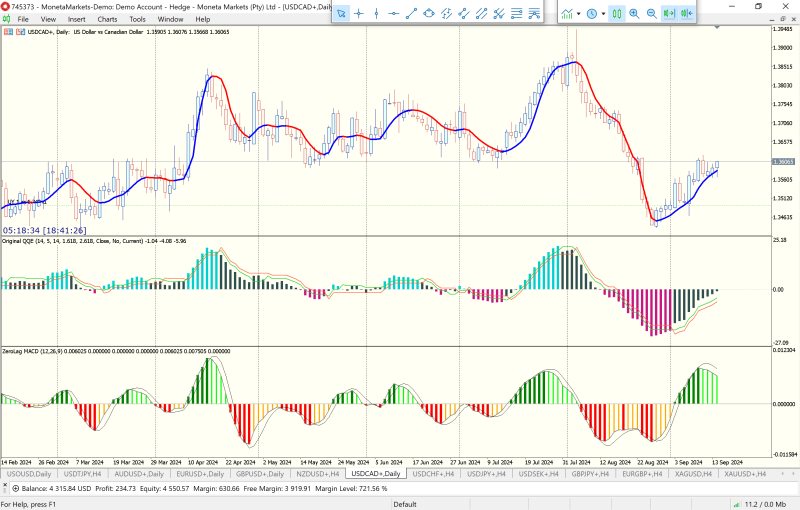Select the cursor arrow tool
Screen dimensions: 800x510
click(x=341, y=14)
